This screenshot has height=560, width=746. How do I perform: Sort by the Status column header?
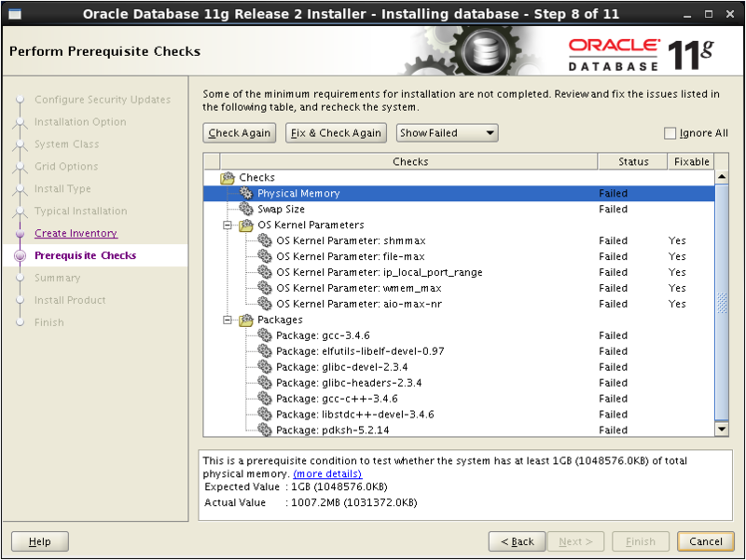633,161
